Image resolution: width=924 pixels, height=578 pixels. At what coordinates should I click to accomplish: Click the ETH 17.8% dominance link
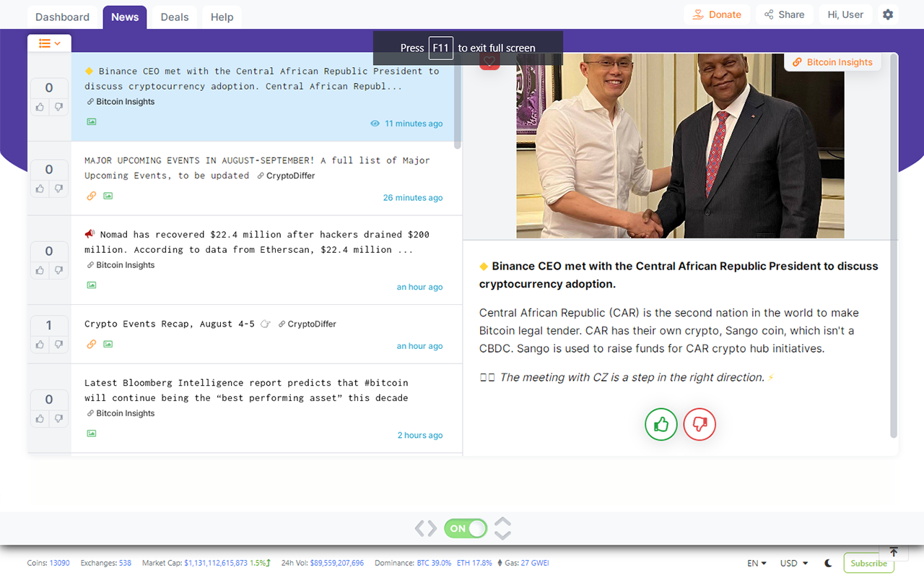coord(474,563)
